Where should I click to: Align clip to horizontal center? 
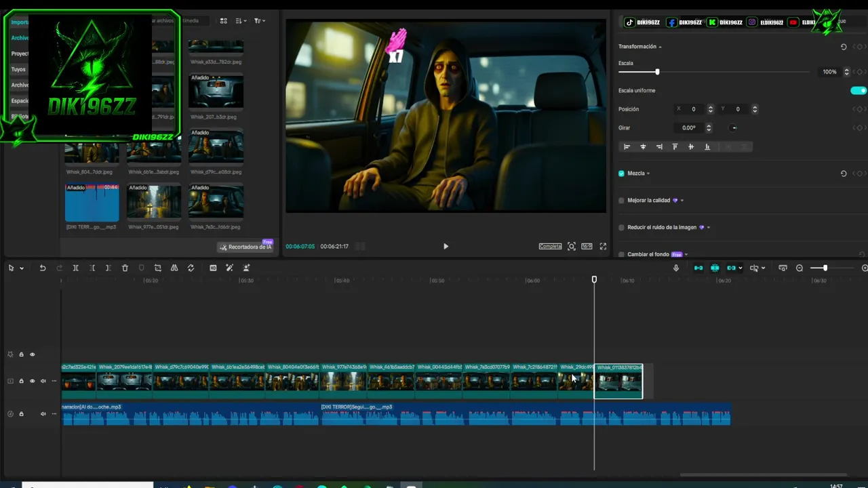coord(643,146)
